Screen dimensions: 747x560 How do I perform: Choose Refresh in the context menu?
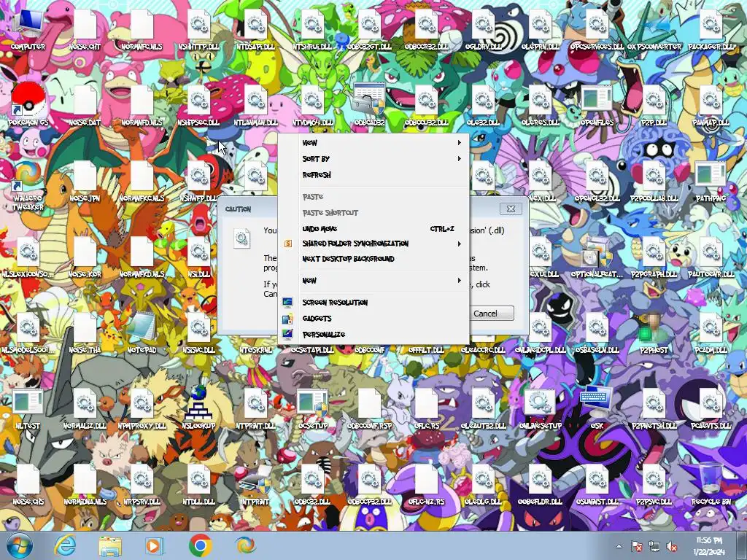[x=373, y=175]
